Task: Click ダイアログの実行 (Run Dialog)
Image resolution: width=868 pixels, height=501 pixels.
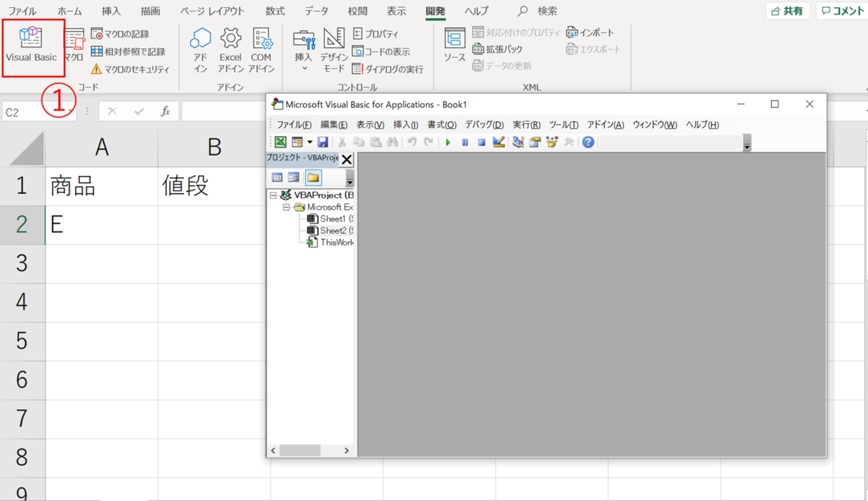Action: [x=388, y=70]
